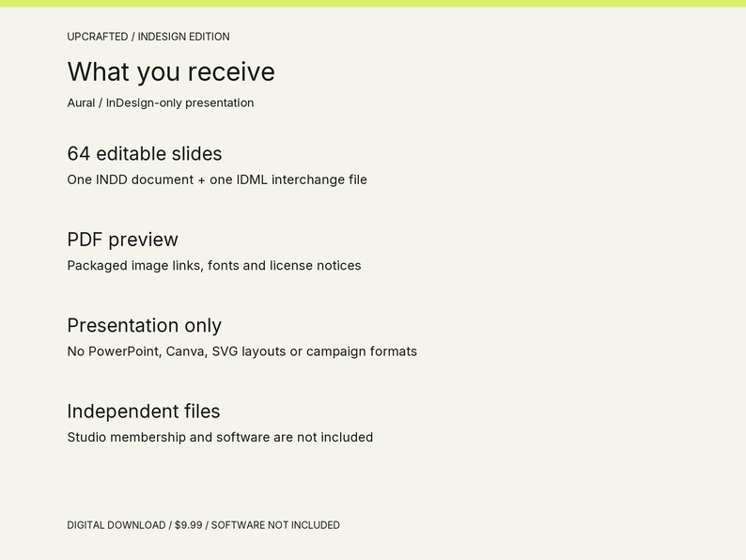The height and width of the screenshot is (560, 746).
Task: Click the word "Aural" in subtitle
Action: point(81,102)
